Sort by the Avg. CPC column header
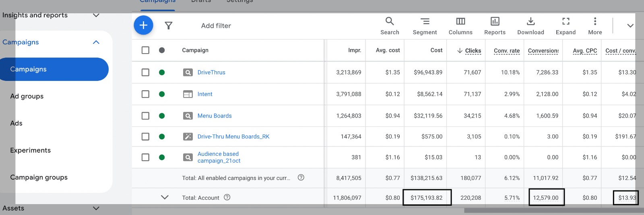The height and width of the screenshot is (215, 644). click(585, 51)
